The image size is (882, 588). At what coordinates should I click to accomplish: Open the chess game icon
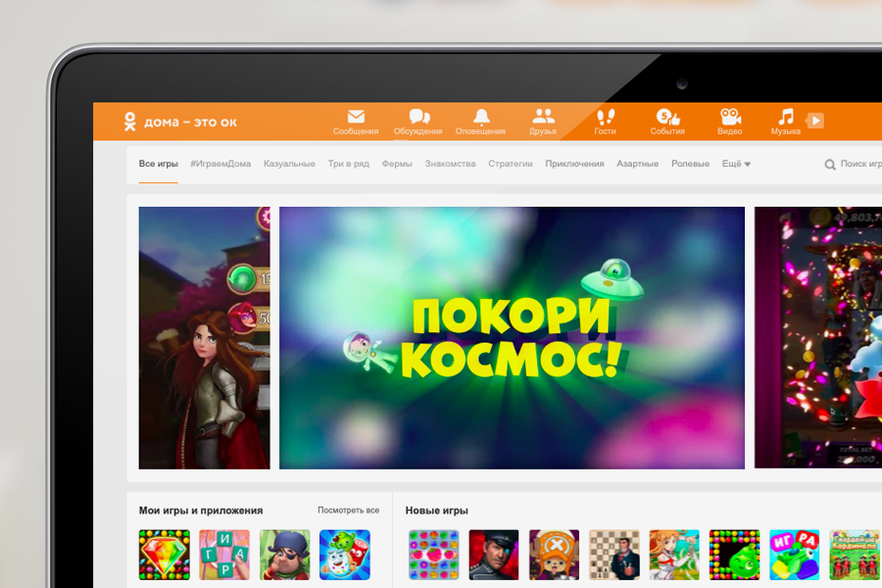click(614, 555)
